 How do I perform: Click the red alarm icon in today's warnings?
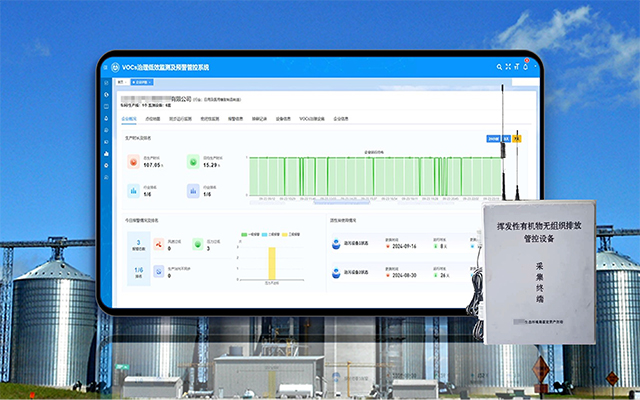[158, 244]
